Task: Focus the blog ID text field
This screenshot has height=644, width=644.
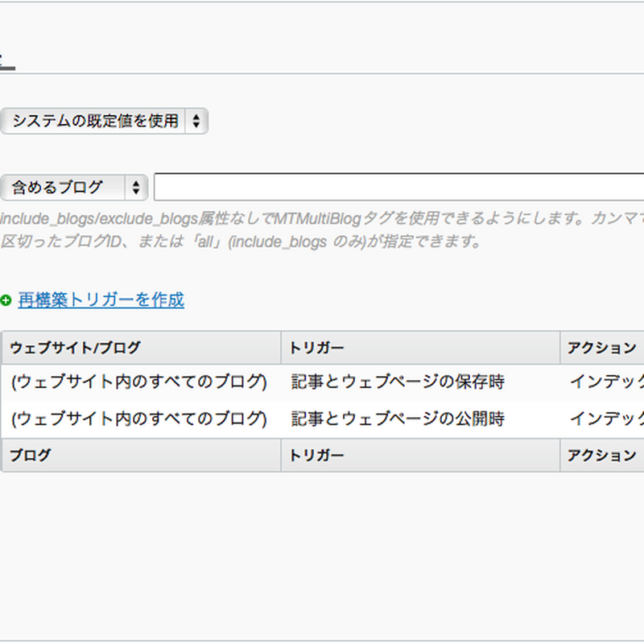Action: click(x=398, y=188)
